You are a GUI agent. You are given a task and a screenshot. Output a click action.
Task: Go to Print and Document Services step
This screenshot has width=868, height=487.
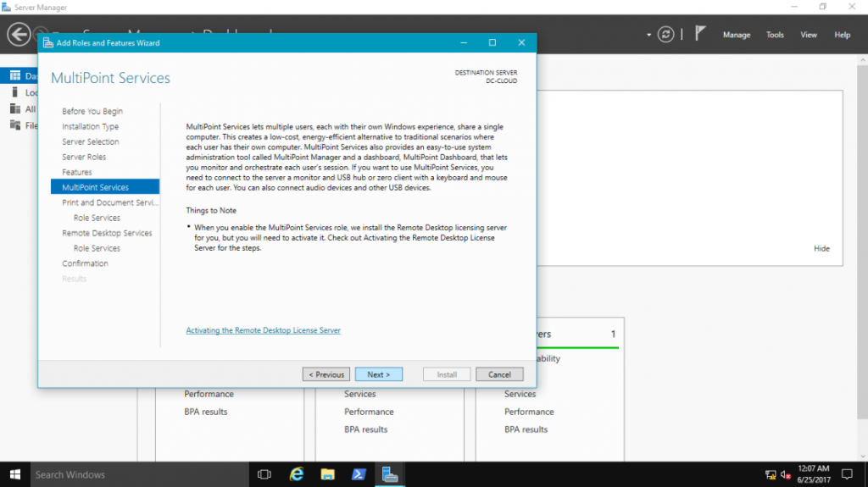110,202
